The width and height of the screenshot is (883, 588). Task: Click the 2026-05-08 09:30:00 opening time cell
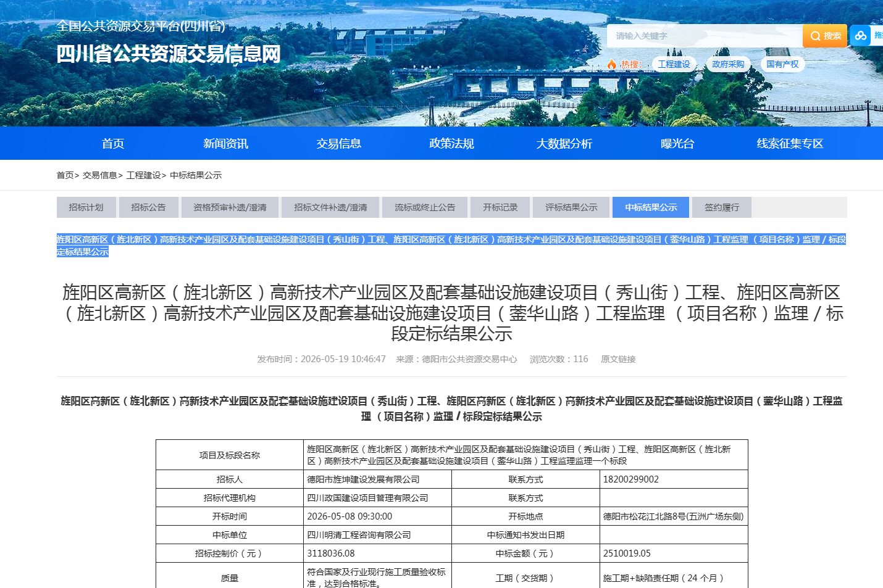[x=378, y=516]
